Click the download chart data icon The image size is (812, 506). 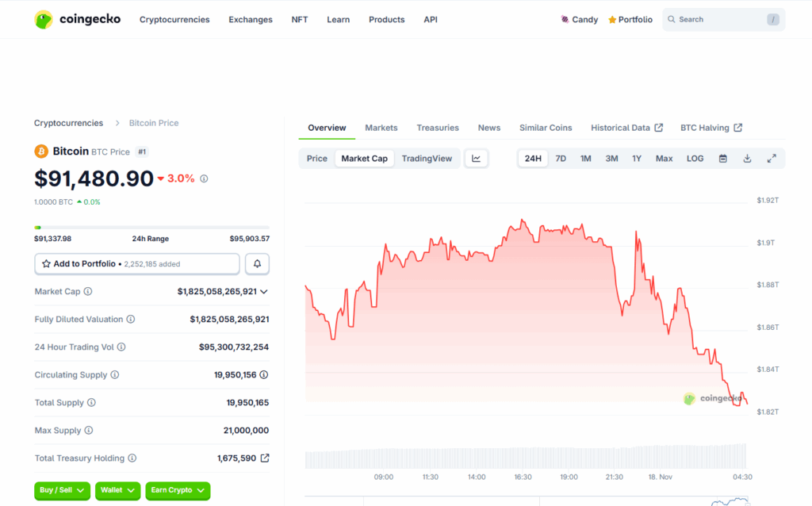[x=747, y=159]
